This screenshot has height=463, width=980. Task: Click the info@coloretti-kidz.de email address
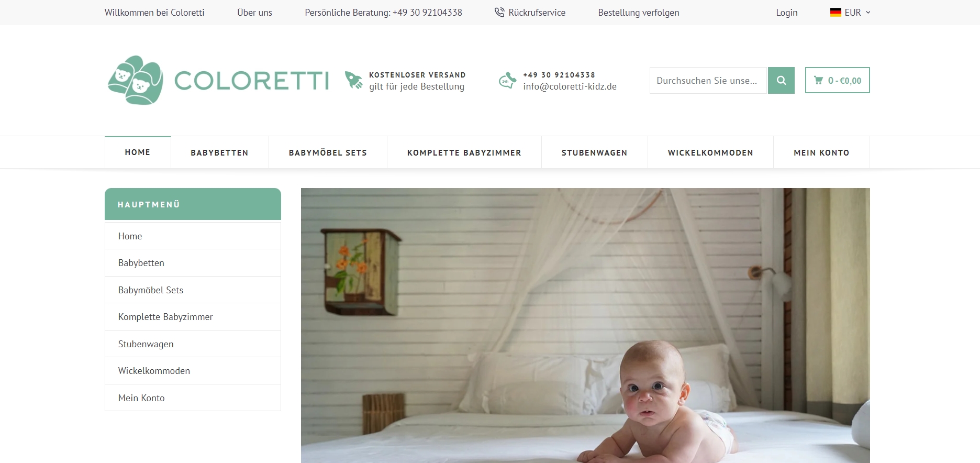click(x=570, y=86)
